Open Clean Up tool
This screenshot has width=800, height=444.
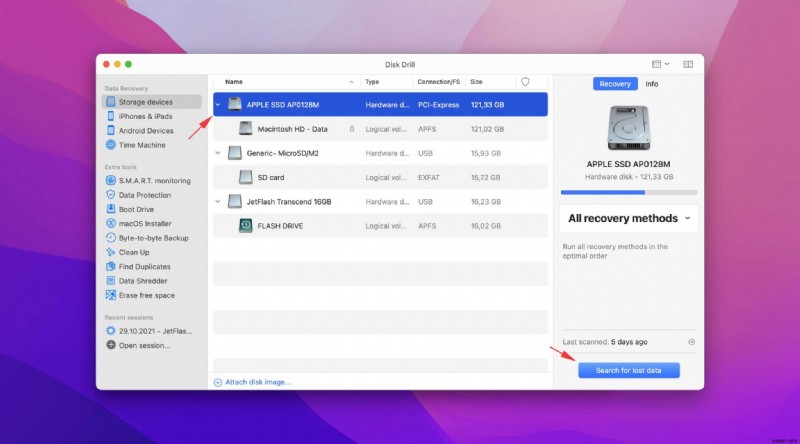134,252
